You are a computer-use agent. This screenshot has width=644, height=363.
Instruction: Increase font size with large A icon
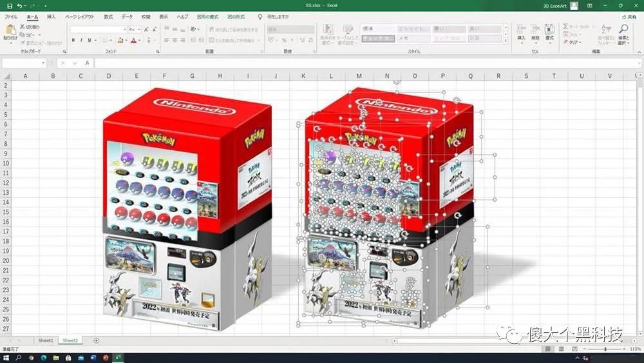pos(146,30)
